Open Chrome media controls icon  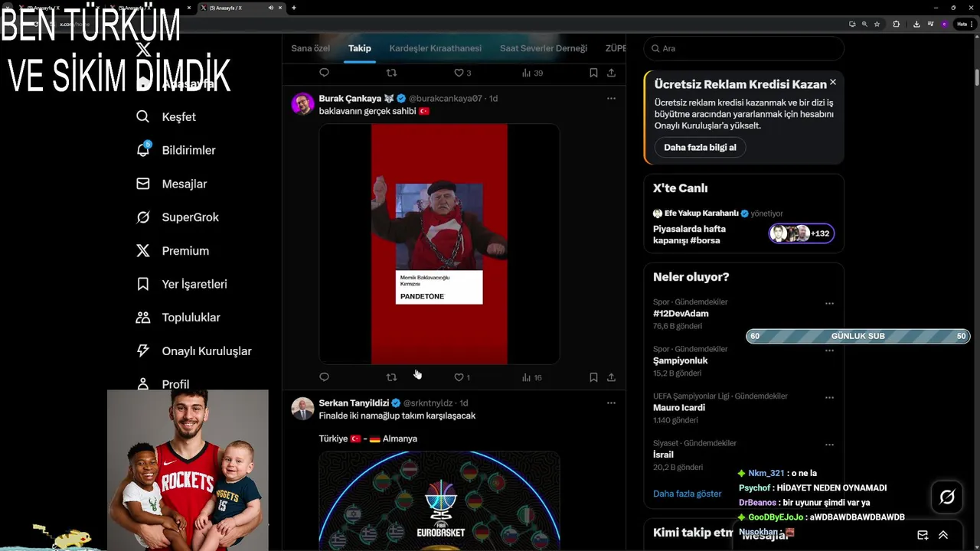931,24
